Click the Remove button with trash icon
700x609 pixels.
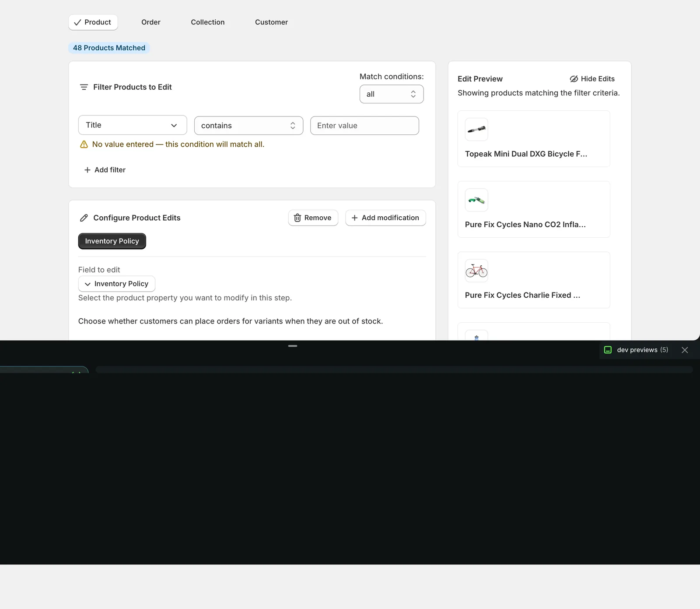coord(313,218)
